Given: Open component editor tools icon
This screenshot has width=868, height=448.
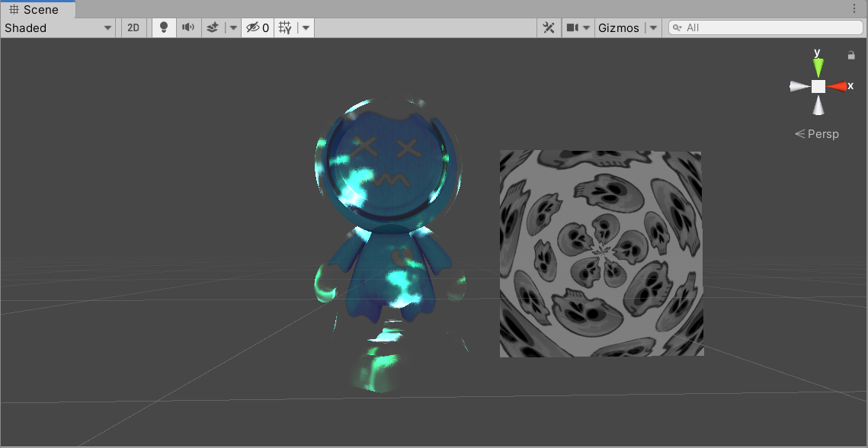Looking at the screenshot, I should point(549,27).
